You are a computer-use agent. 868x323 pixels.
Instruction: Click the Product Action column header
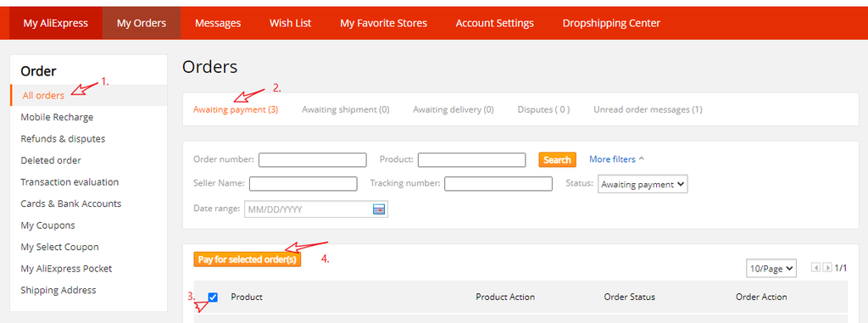coord(505,297)
